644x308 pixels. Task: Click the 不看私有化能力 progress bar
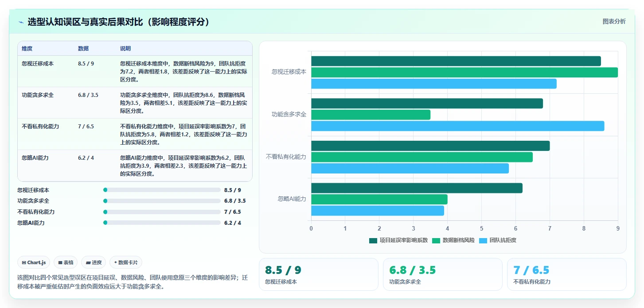162,212
